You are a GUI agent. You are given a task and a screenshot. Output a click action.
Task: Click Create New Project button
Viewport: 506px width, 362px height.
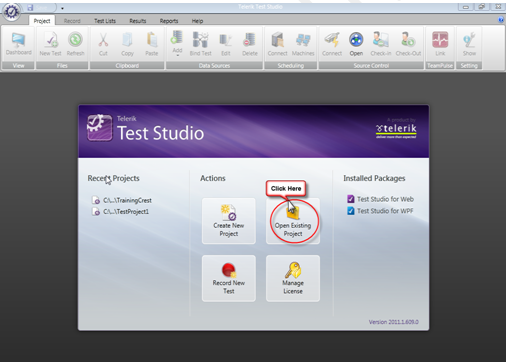[x=229, y=221]
